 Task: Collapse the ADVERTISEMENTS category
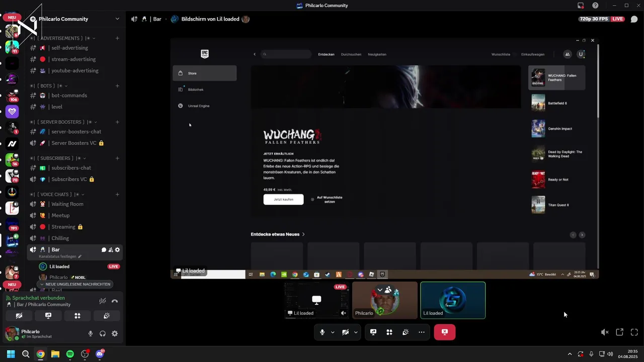(x=62, y=38)
